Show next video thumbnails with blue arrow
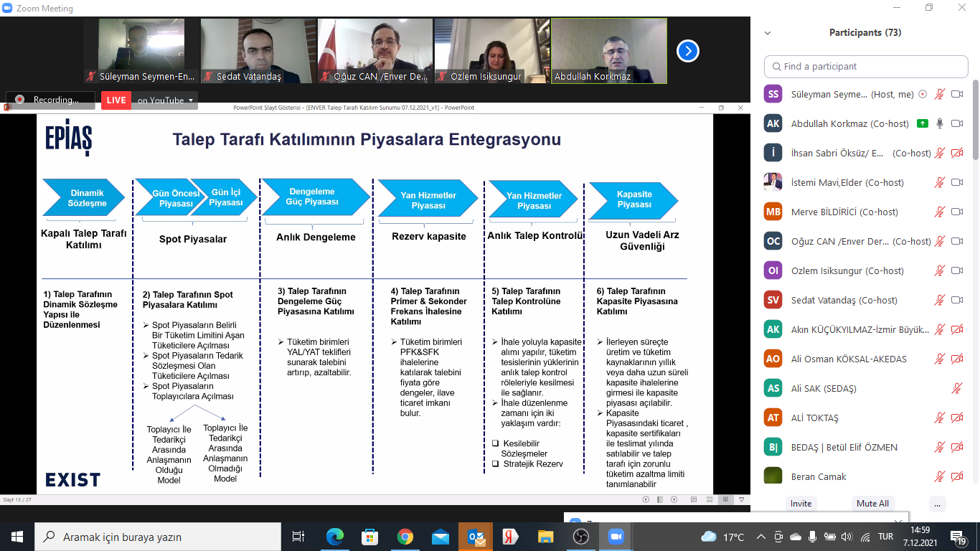The image size is (980, 551). pyautogui.click(x=687, y=51)
